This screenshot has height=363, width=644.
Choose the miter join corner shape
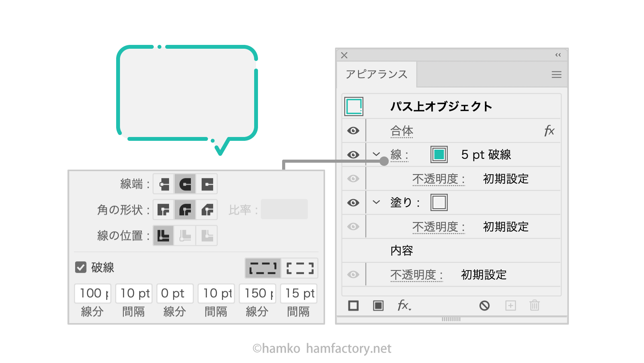click(x=164, y=210)
